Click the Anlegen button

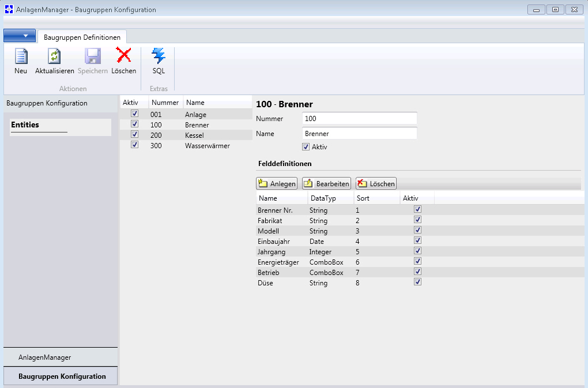coord(277,183)
